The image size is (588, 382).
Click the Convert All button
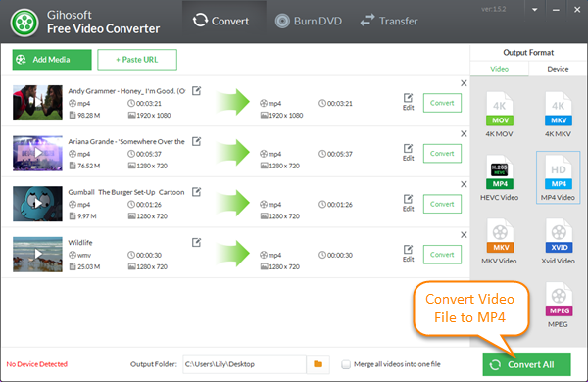coord(526,364)
